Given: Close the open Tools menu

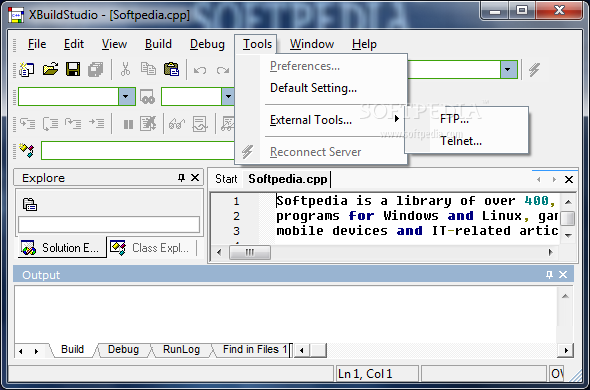Looking at the screenshot, I should point(257,44).
